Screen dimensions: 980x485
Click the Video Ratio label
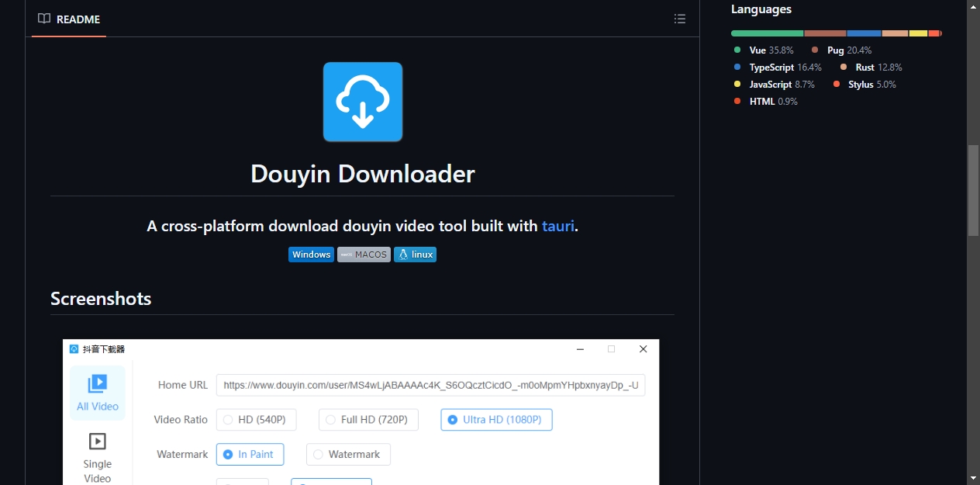(181, 420)
